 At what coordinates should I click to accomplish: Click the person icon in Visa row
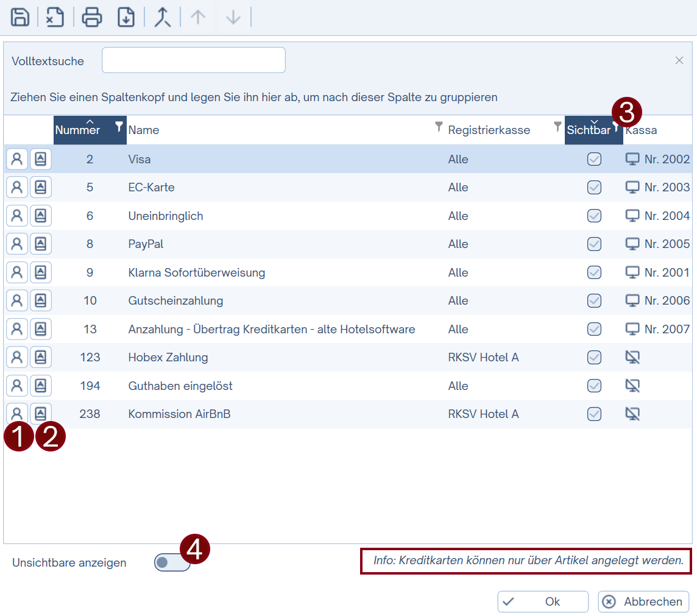[x=17, y=159]
